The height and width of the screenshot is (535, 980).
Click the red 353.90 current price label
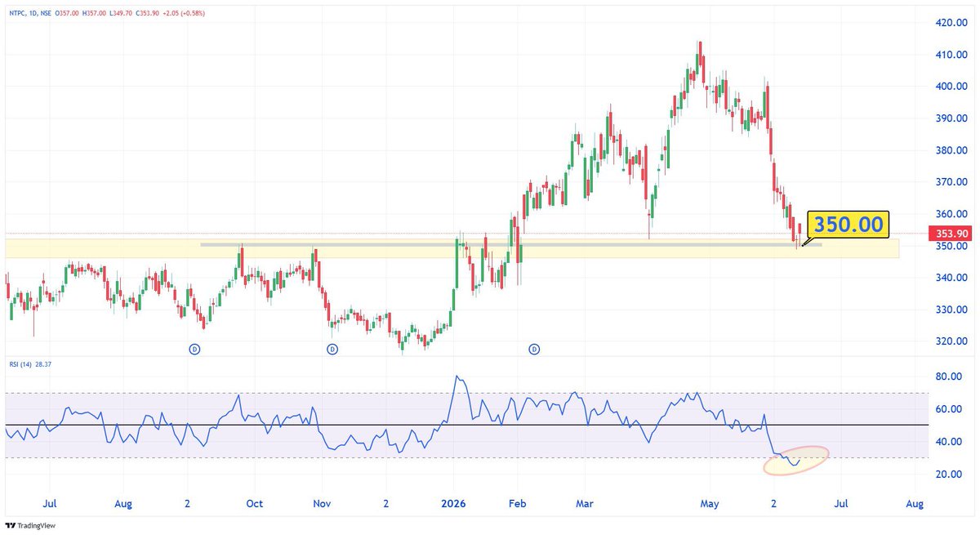coord(949,234)
